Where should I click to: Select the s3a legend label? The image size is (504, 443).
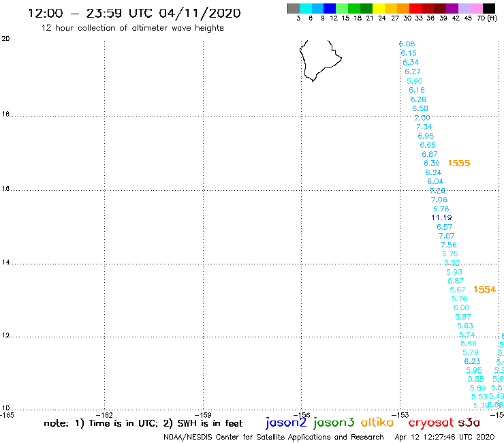(469, 423)
